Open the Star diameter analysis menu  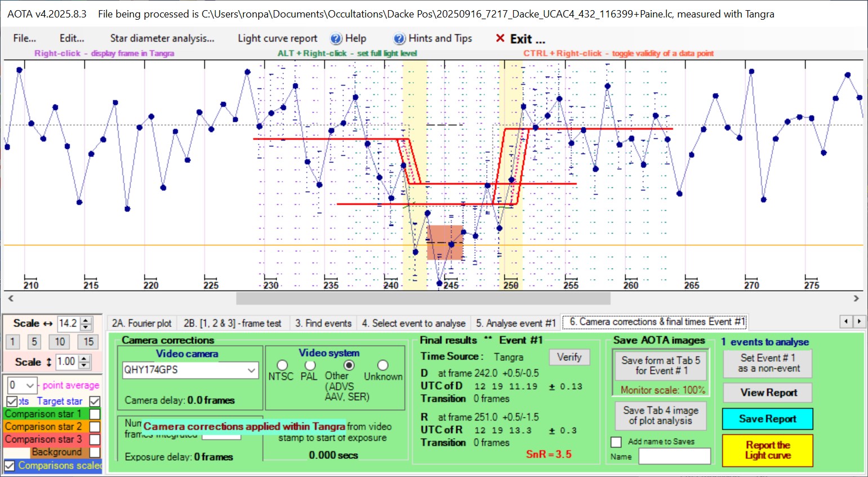click(162, 38)
